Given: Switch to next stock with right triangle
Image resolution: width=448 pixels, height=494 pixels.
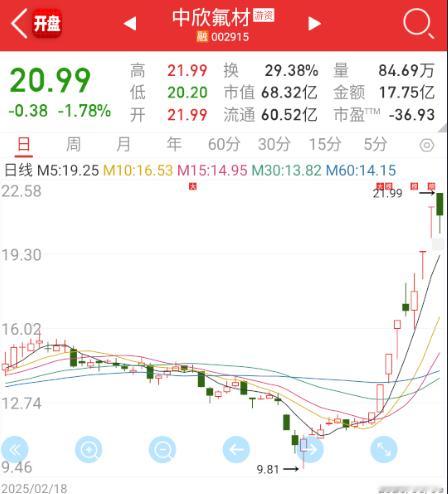Looking at the screenshot, I should click(314, 23).
